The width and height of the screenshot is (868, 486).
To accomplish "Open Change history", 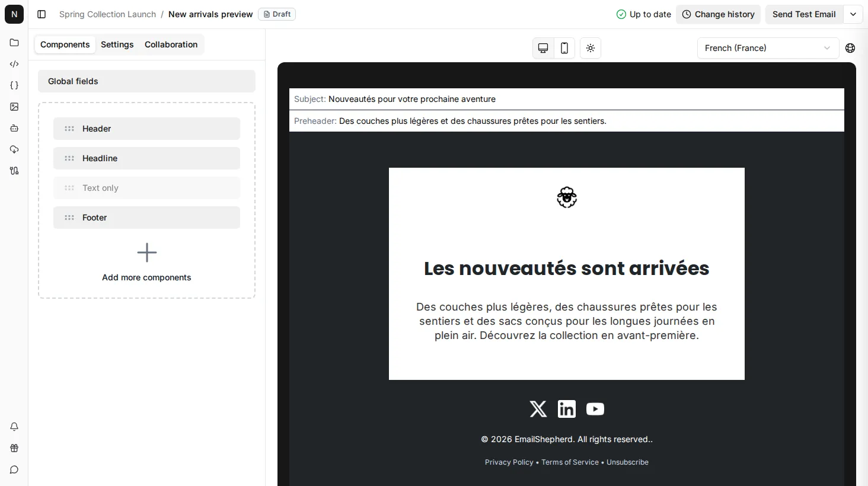I will click(x=719, y=14).
